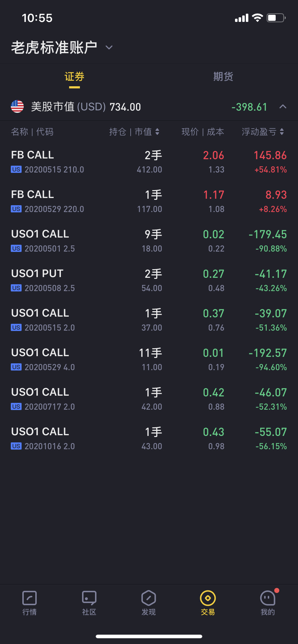This screenshot has height=644, width=298.
Task: Open USO1 CALL 20200529 4.0 position
Action: (x=149, y=359)
